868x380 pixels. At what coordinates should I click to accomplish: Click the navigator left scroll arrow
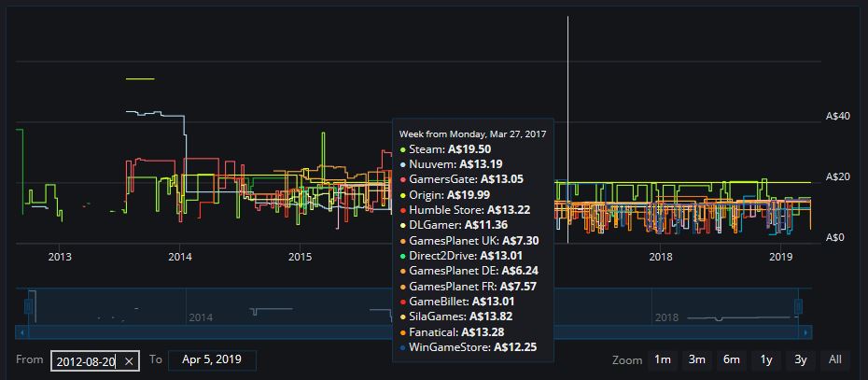click(x=22, y=333)
